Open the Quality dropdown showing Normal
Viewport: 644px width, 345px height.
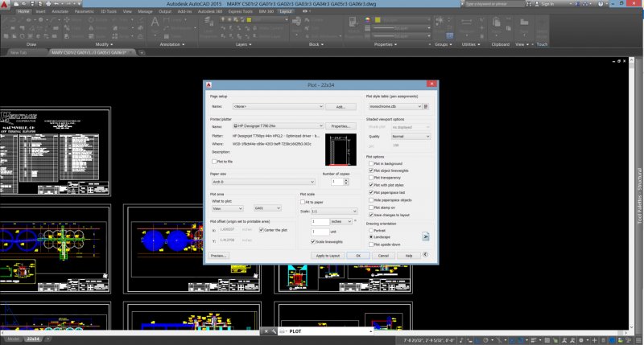tap(411, 136)
